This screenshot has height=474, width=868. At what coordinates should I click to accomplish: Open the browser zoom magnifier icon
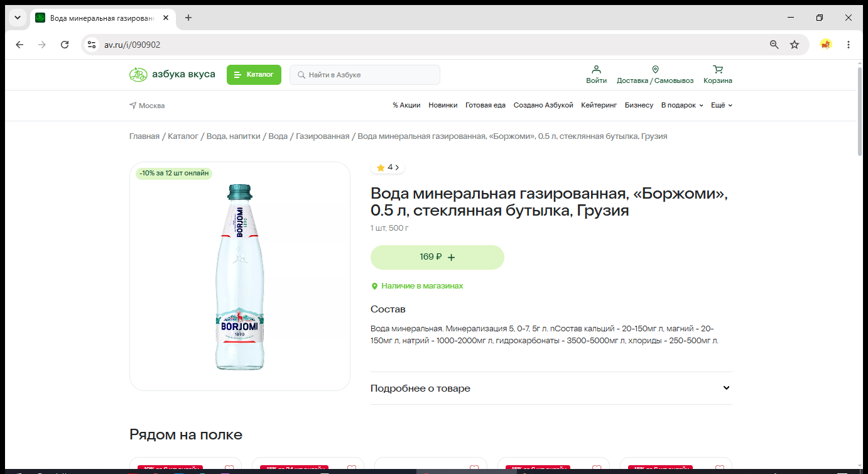click(774, 45)
